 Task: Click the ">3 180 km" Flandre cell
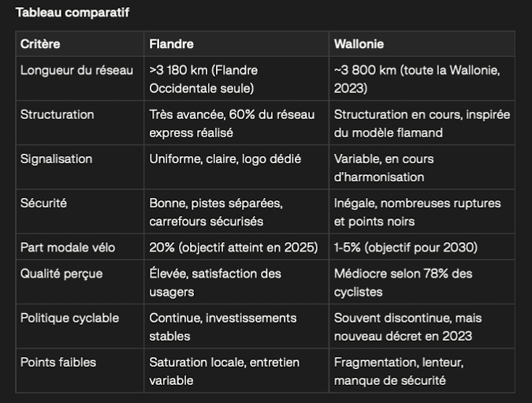(203, 80)
